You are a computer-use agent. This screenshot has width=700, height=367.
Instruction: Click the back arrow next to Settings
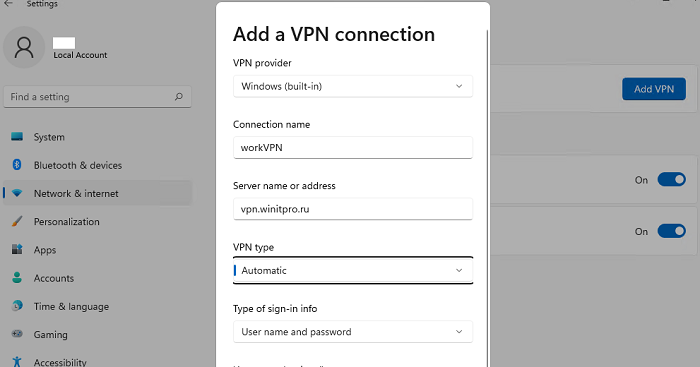pos(8,4)
